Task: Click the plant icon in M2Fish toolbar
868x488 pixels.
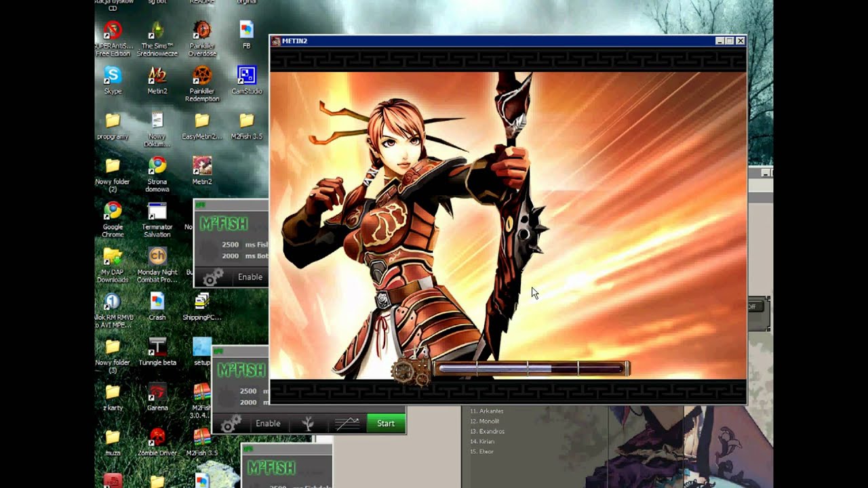Action: 308,424
